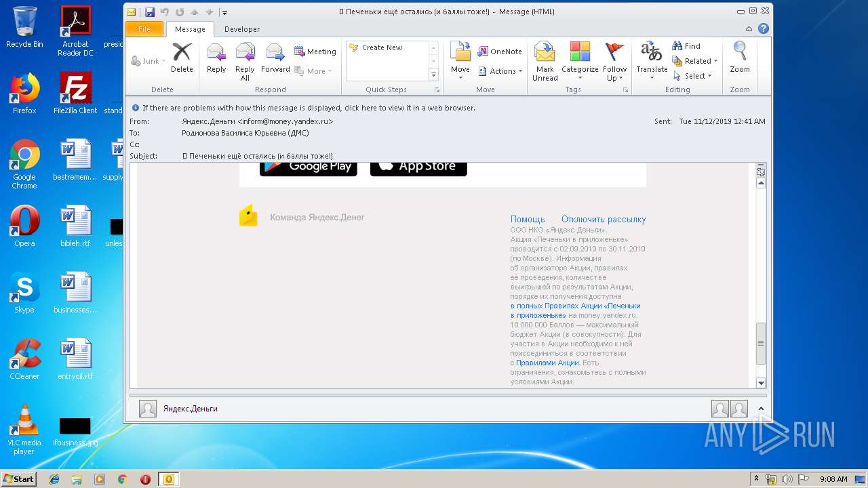Move the message to a folder
Screen dimensions: 868x488
(460, 61)
